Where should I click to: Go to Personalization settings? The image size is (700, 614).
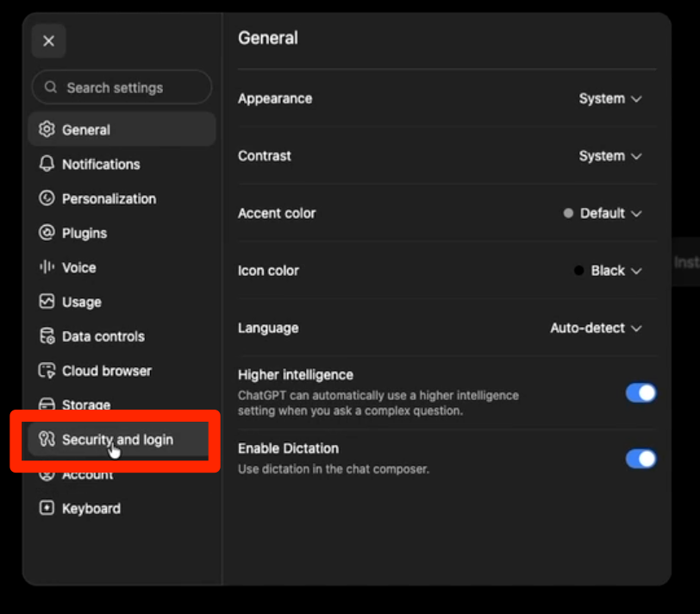pos(122,198)
